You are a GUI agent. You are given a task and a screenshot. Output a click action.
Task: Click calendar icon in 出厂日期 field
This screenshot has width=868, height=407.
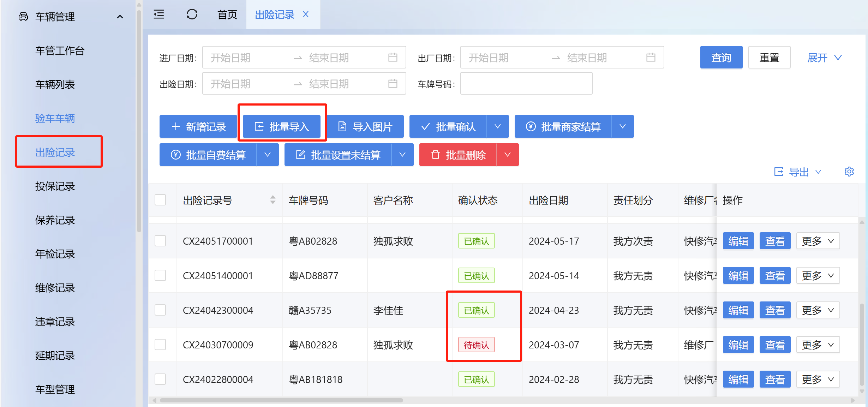(651, 57)
